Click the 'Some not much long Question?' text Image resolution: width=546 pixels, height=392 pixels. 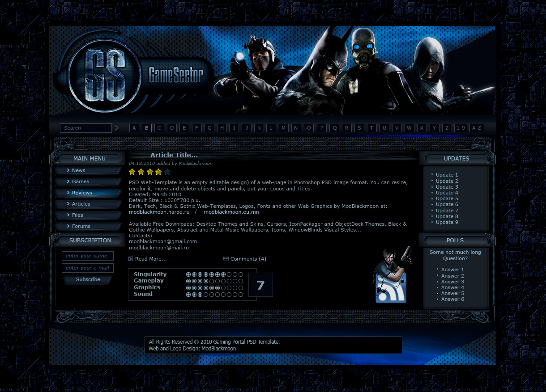point(455,255)
